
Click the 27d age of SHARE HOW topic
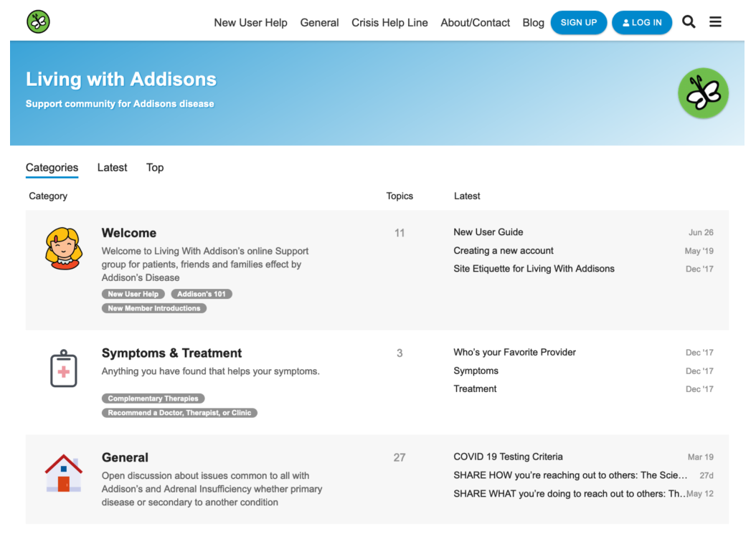[x=707, y=475]
